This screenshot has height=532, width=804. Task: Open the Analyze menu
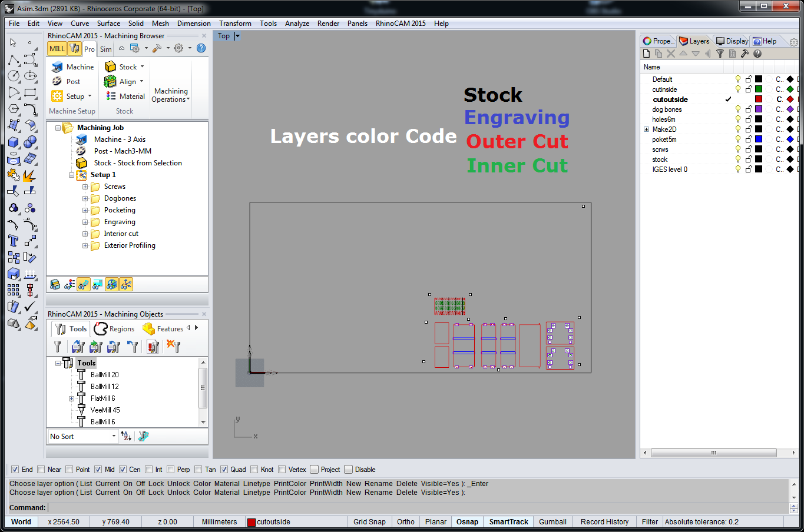(297, 24)
